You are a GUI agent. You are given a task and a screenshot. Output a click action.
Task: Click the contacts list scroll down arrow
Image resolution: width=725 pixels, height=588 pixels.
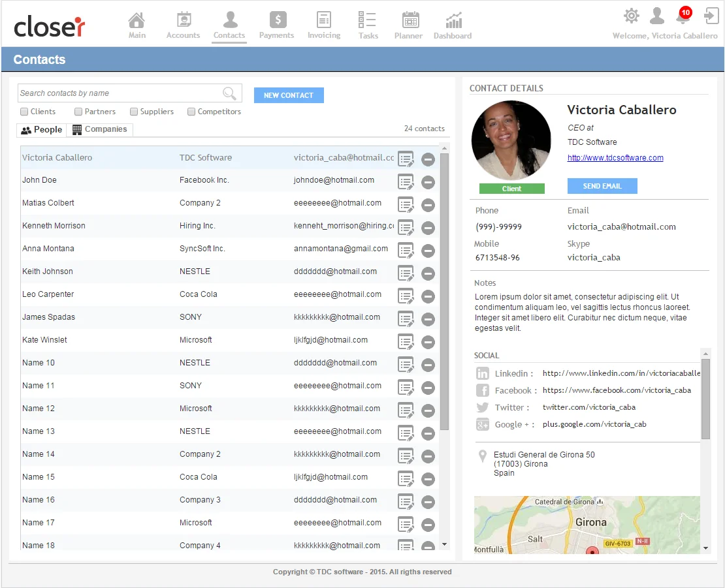[x=444, y=544]
